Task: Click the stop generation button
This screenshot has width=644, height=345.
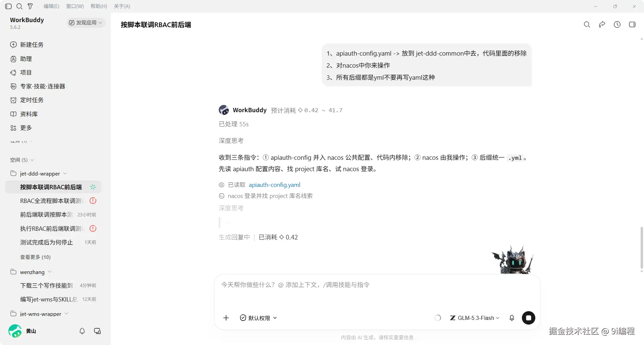Action: (x=528, y=318)
